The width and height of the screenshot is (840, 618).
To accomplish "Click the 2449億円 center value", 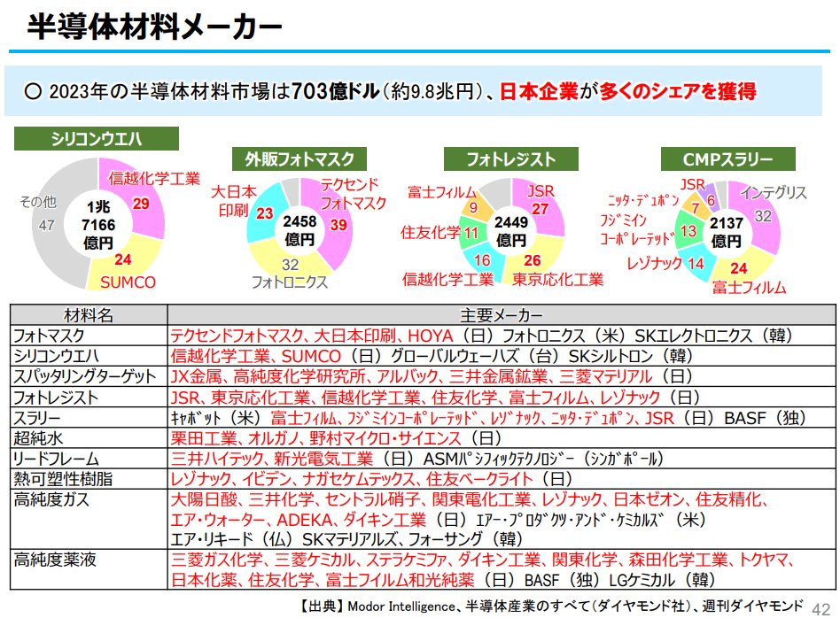I will pyautogui.click(x=511, y=231).
